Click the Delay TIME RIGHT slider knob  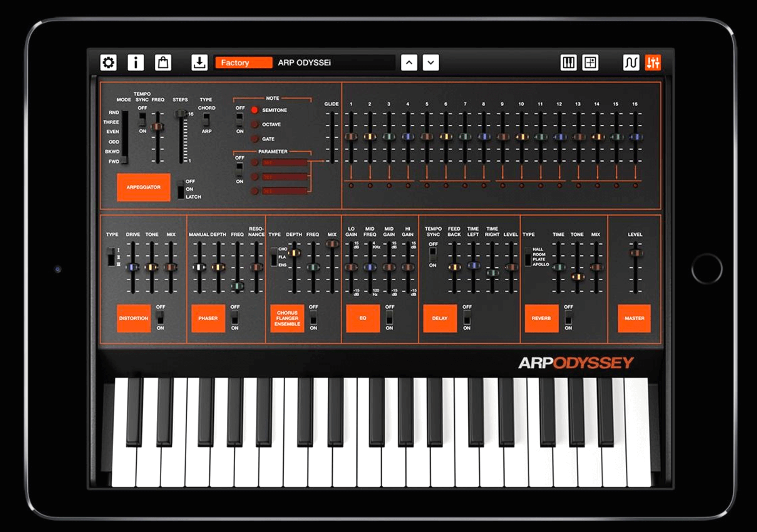(x=492, y=272)
